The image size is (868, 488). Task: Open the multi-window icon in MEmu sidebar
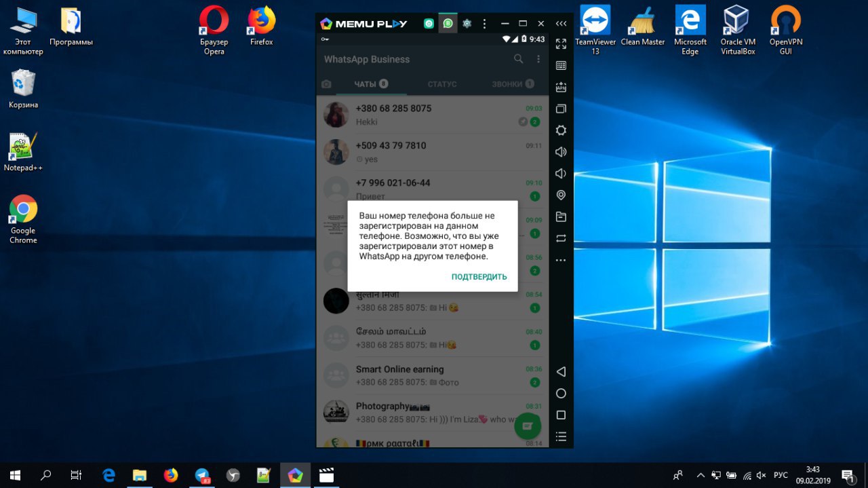click(x=561, y=109)
